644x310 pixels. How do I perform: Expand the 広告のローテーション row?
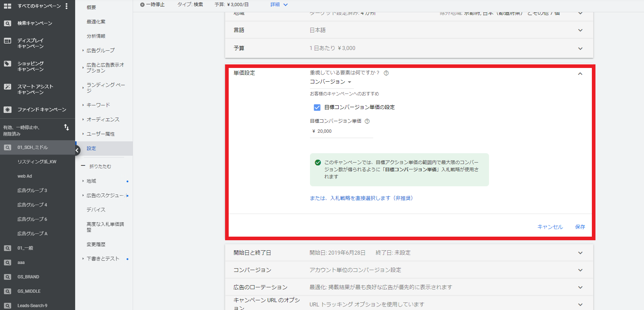580,287
